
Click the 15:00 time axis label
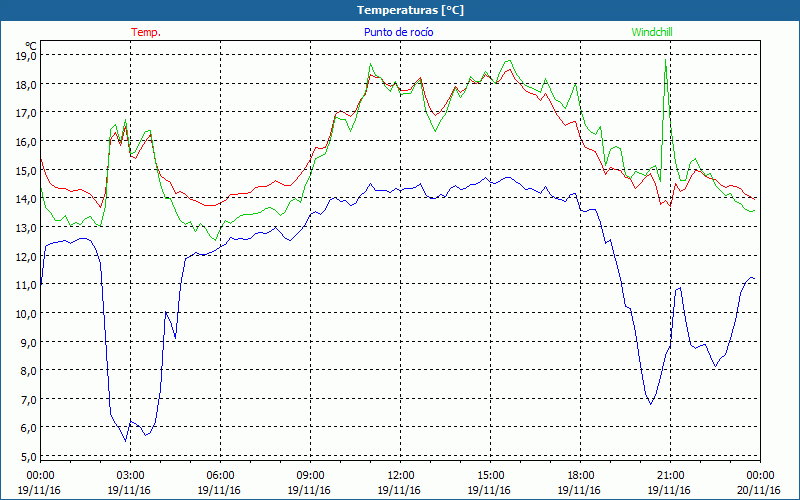pyautogui.click(x=490, y=476)
